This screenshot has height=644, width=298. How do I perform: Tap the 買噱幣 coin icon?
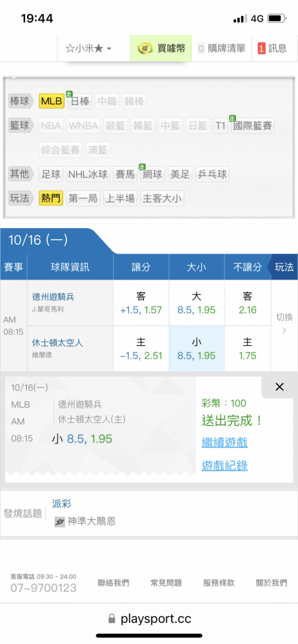pyautogui.click(x=145, y=48)
